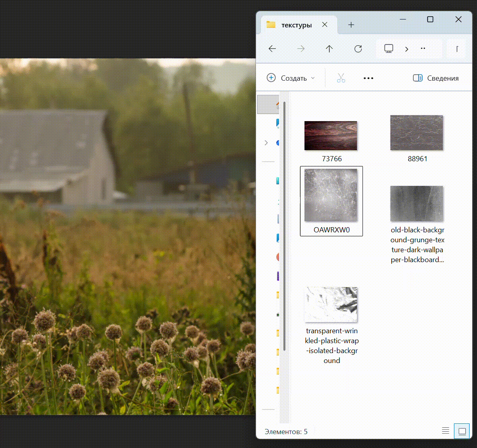Expand the collapsed navigation pane item
477x448 pixels.
[266, 143]
